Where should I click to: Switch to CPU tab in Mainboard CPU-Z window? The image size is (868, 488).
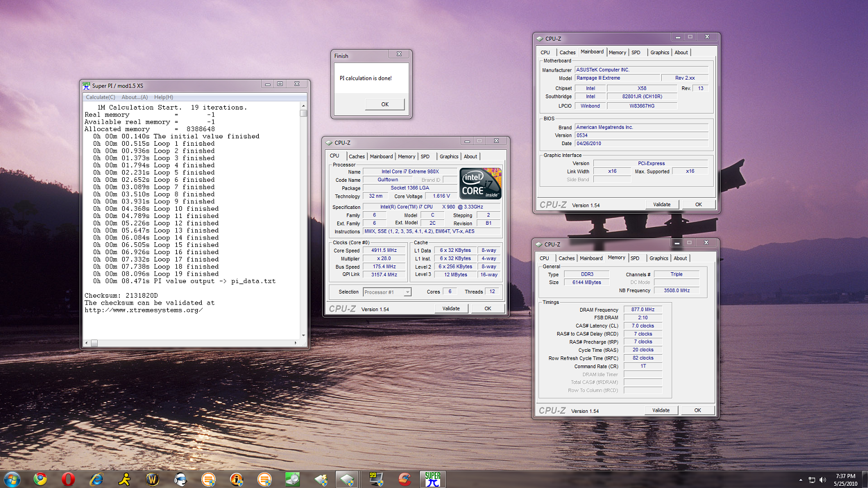point(545,53)
